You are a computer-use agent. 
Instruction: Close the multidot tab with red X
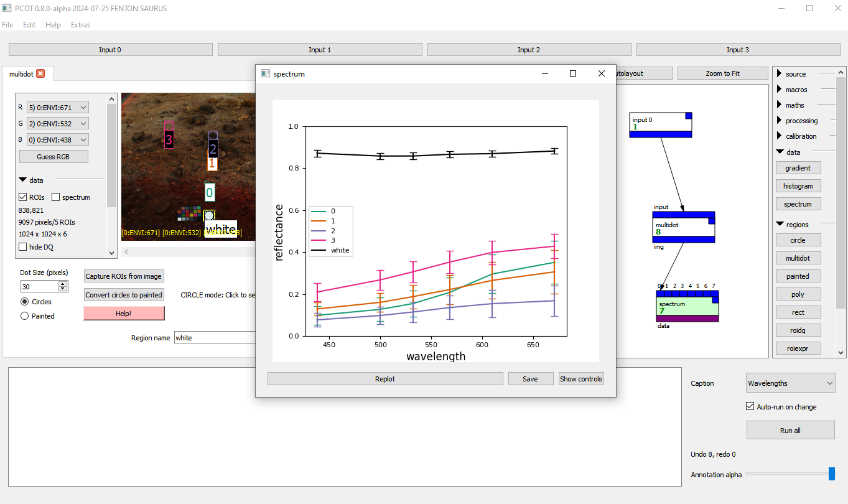40,73
